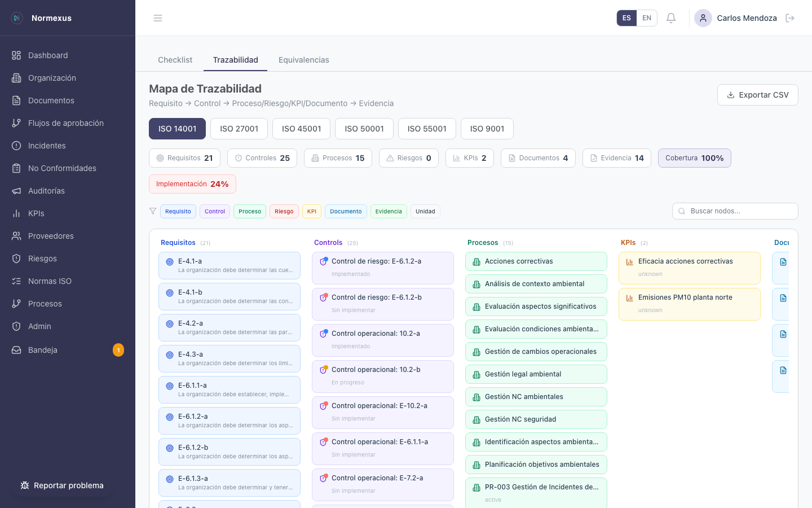The width and height of the screenshot is (812, 508).
Task: Switch to the Checklist tab
Action: (x=175, y=60)
